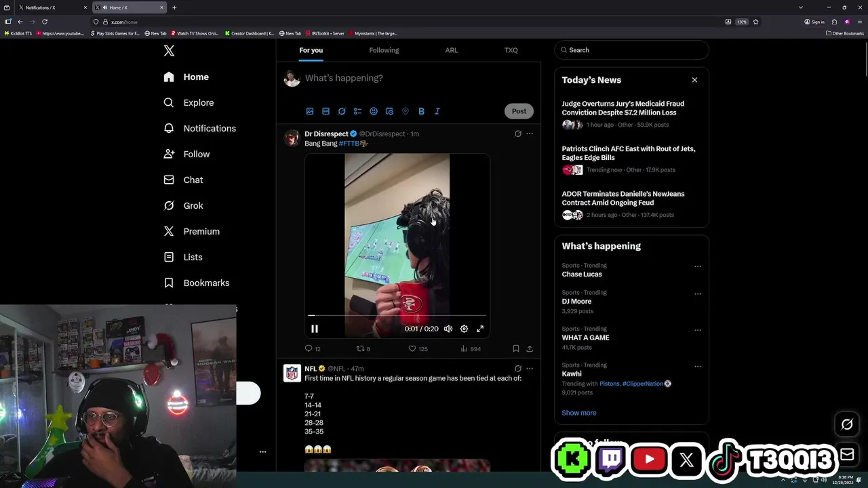Bookmark this page with star icon
The image size is (868, 488).
[755, 22]
